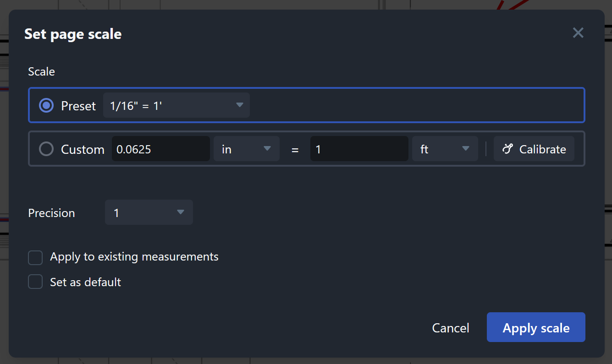Click the "Set as default" label text
The width and height of the screenshot is (612, 364).
[x=86, y=282]
